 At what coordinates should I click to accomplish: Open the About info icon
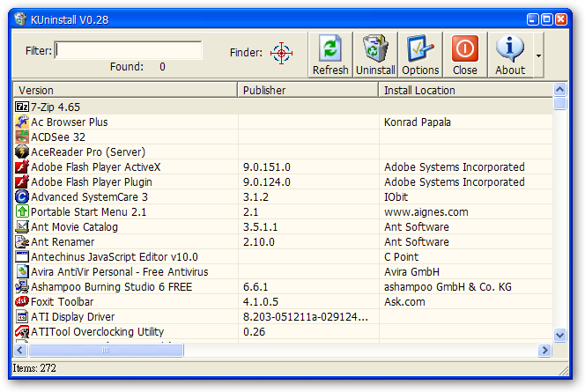click(x=509, y=48)
